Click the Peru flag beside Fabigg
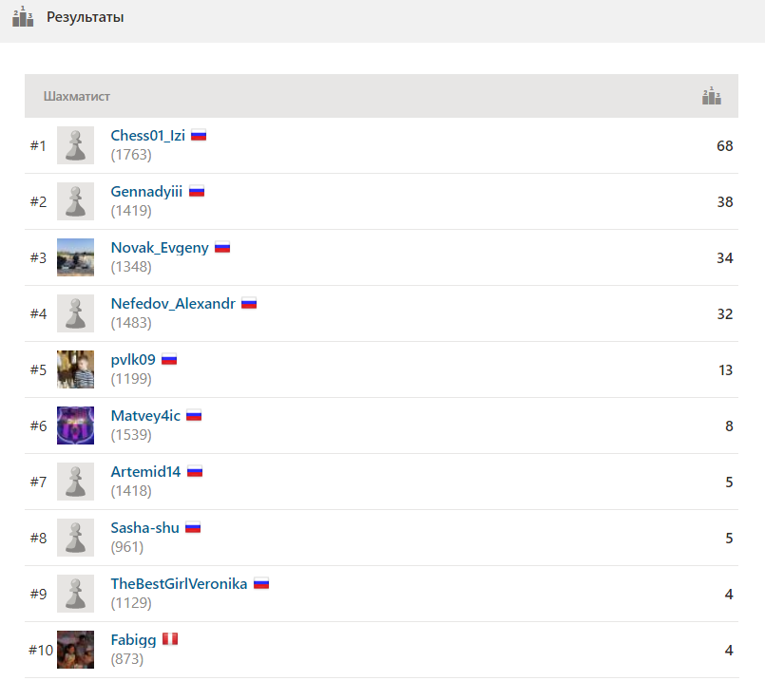This screenshot has width=765, height=700. click(169, 639)
